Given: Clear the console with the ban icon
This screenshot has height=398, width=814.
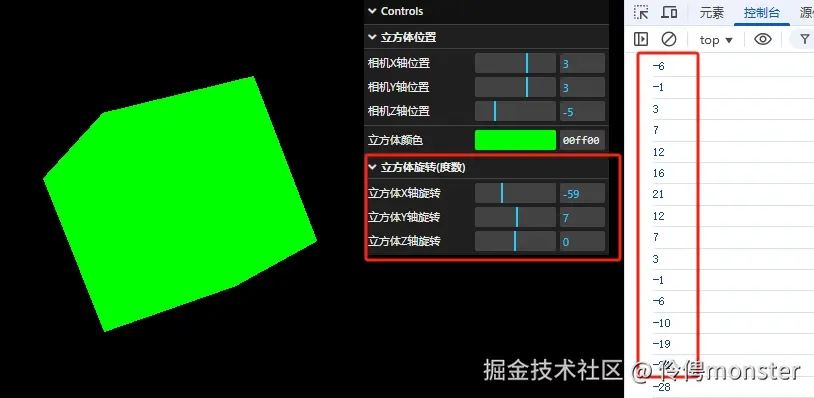Looking at the screenshot, I should 669,39.
